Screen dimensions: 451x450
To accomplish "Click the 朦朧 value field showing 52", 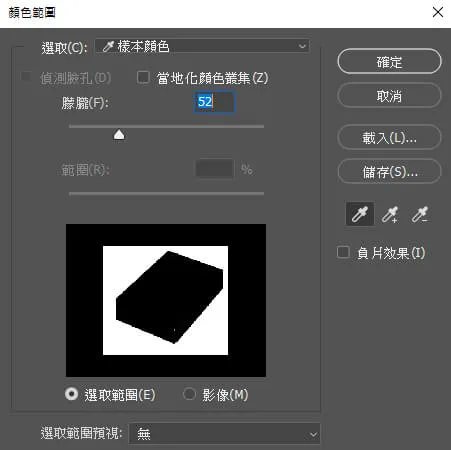I will tap(215, 102).
